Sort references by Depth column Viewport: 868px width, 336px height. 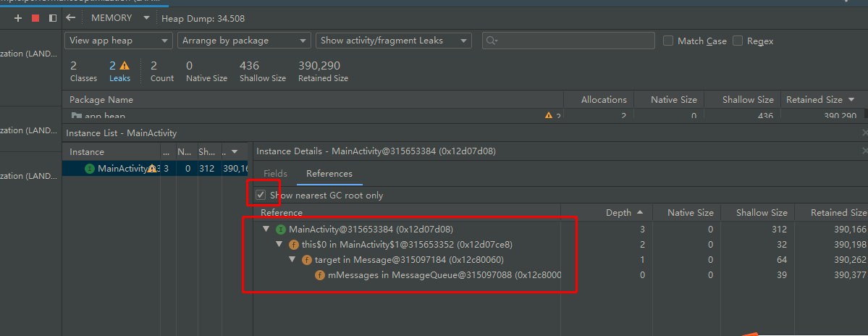pyautogui.click(x=607, y=213)
